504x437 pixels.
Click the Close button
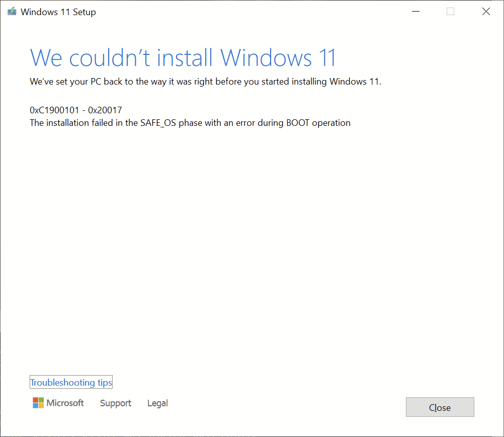tap(440, 407)
